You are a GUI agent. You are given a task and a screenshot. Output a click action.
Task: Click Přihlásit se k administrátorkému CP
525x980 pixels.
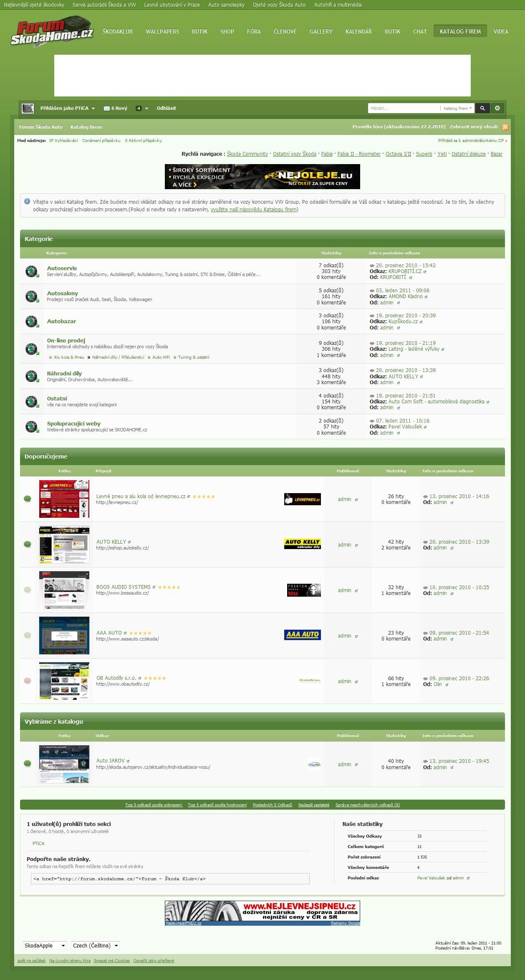473,141
